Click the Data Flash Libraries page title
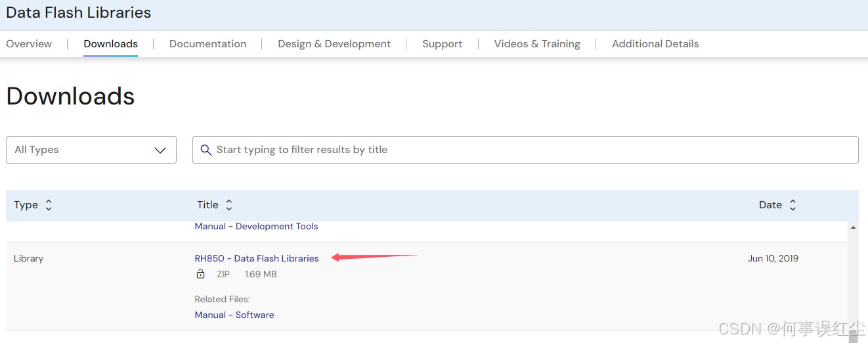Screen dimensions: 868x343 [79, 12]
